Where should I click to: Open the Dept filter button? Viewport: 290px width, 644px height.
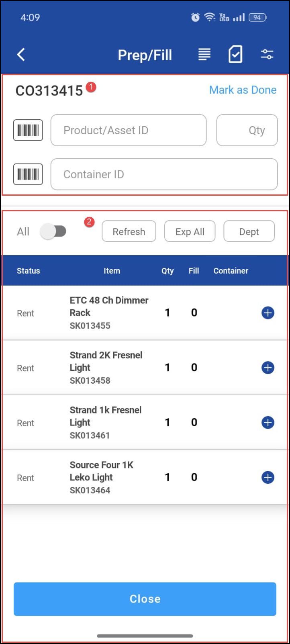pos(249,231)
